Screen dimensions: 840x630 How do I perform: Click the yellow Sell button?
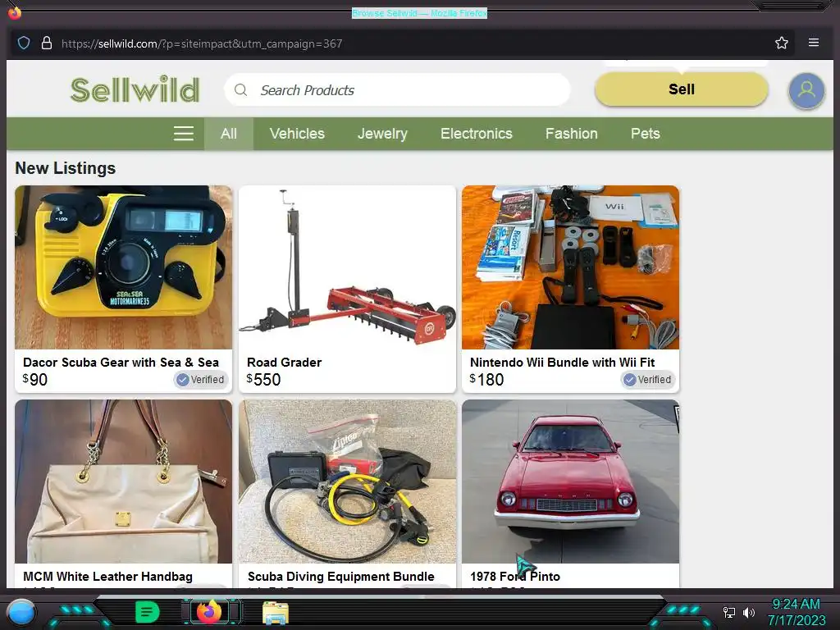click(x=682, y=89)
